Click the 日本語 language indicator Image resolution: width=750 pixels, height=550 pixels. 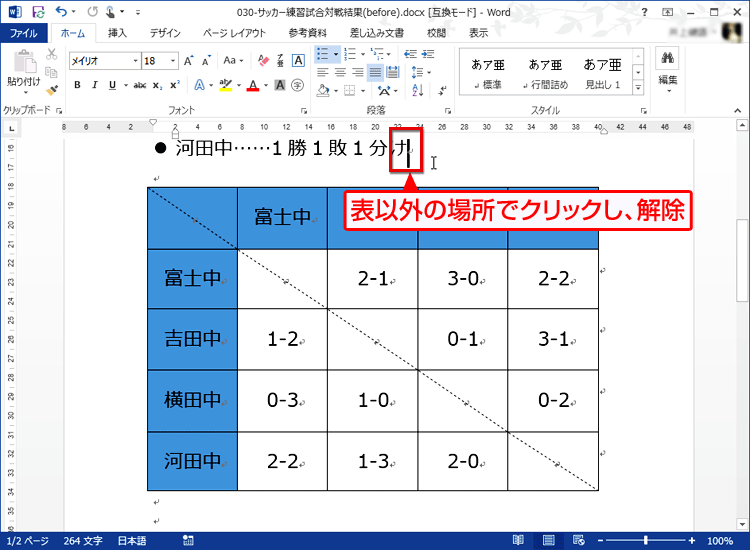(132, 541)
